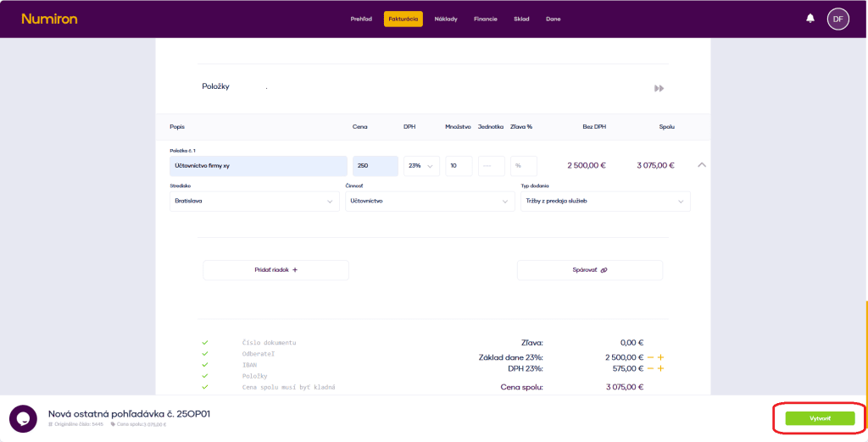Click the Množstvo quantity field
This screenshot has width=868, height=442.
coord(459,166)
